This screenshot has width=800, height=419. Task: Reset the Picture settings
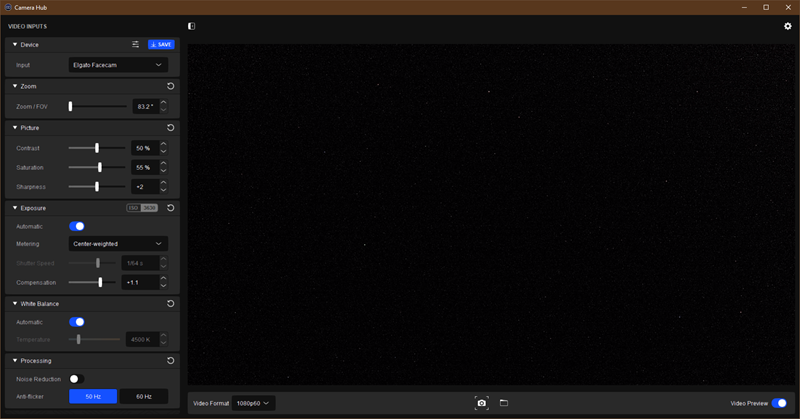tap(170, 128)
